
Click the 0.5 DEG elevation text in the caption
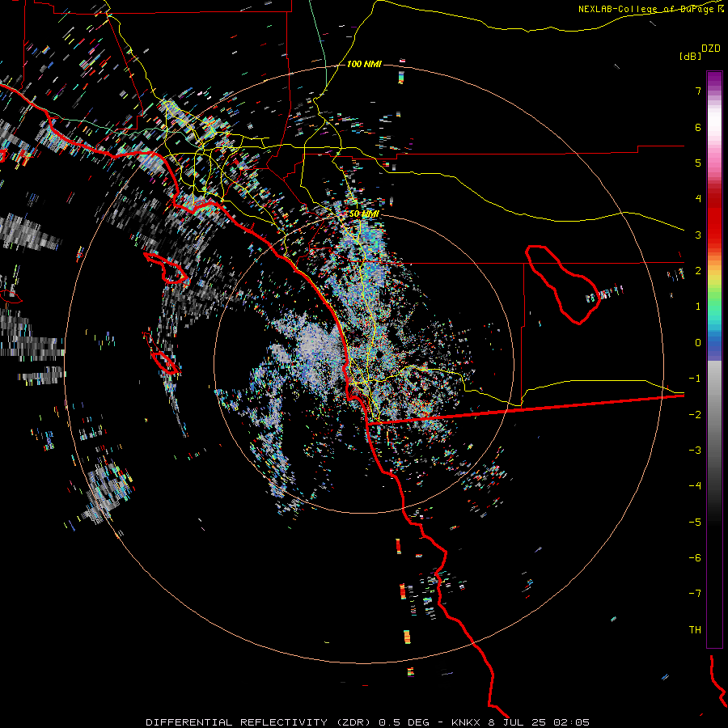404,722
